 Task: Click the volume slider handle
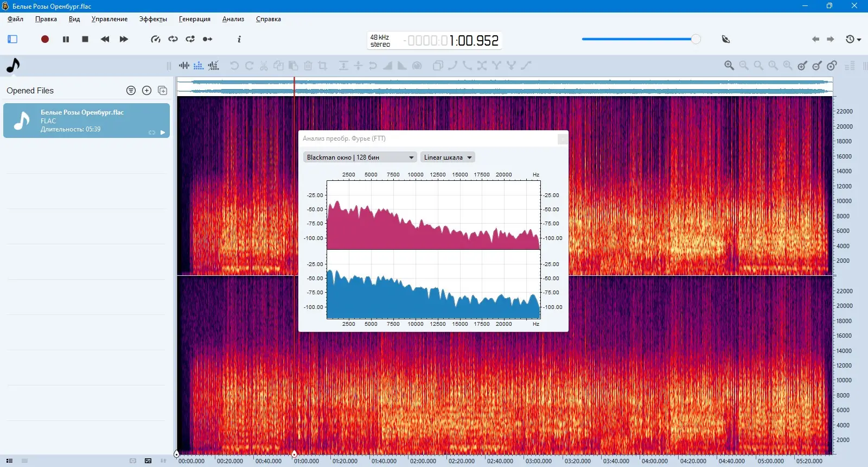point(695,39)
